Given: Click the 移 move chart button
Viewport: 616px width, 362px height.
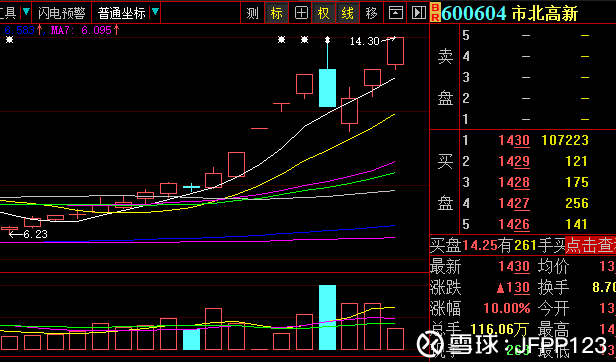Looking at the screenshot, I should (x=371, y=13).
